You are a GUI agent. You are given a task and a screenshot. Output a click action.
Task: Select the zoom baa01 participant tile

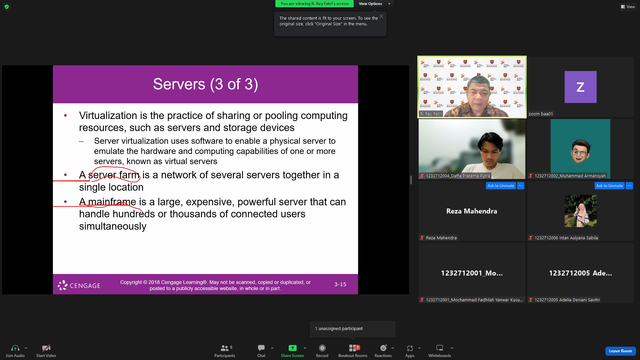[580, 87]
